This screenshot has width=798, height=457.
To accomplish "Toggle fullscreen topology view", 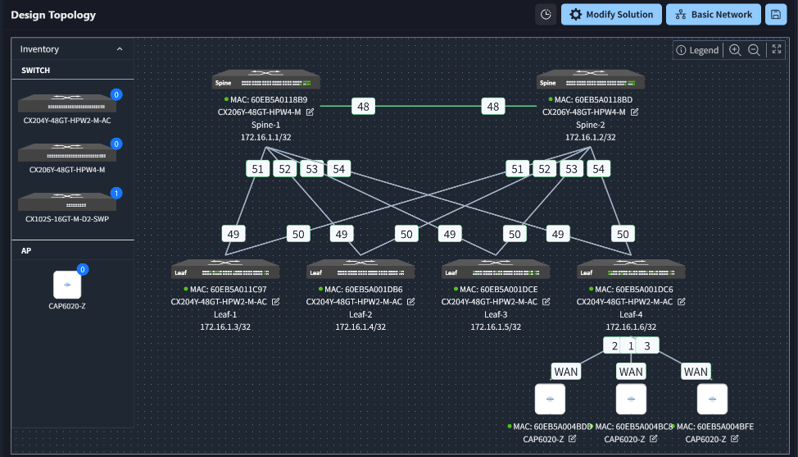I will 776,49.
